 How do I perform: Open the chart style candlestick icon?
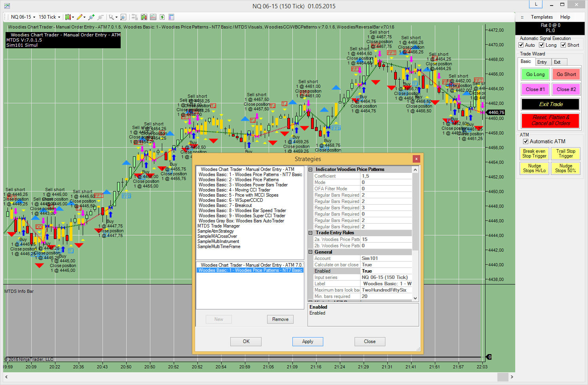pyautogui.click(x=68, y=17)
